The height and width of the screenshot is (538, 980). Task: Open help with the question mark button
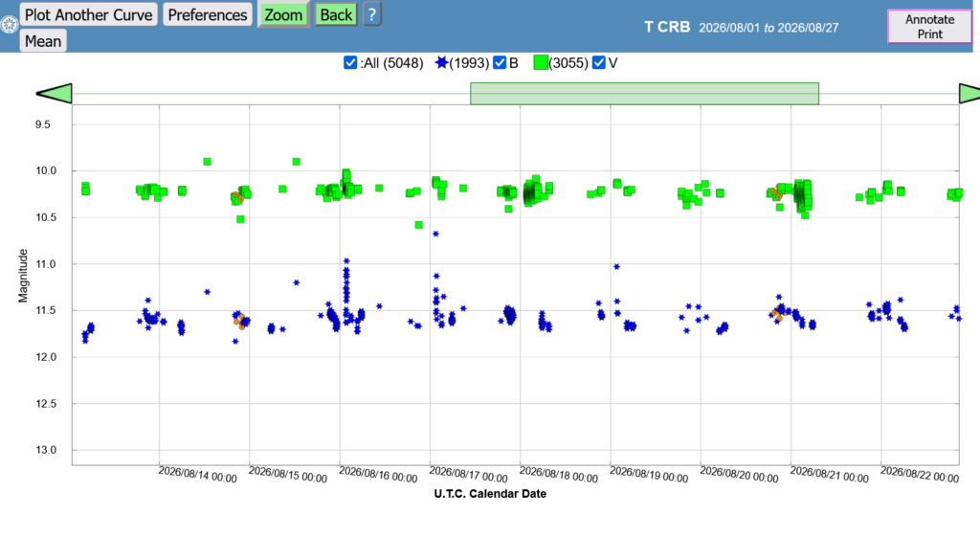[372, 14]
